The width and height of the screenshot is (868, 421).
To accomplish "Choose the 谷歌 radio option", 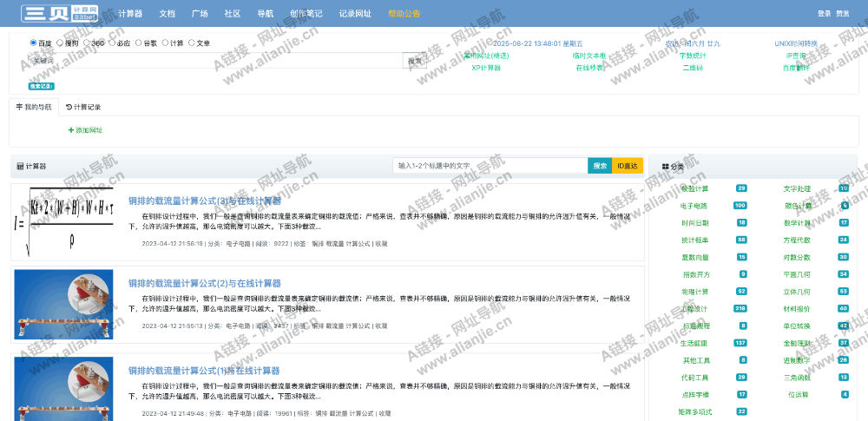I will tap(138, 42).
